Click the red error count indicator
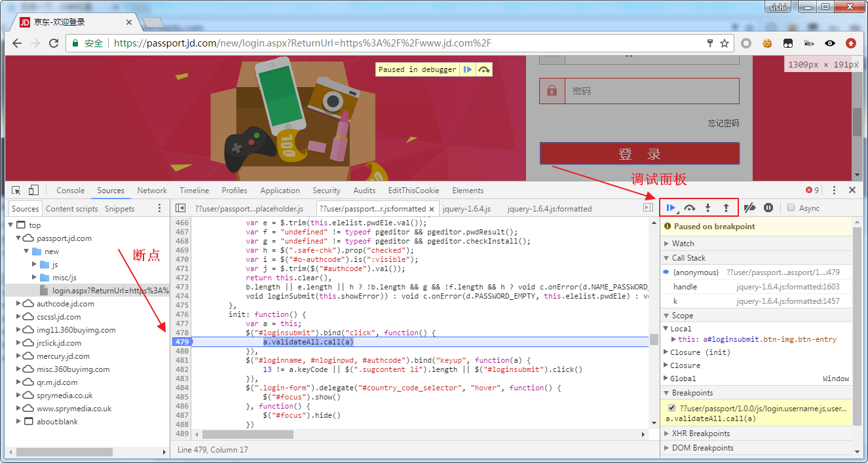This screenshot has height=463, width=868. pos(812,190)
